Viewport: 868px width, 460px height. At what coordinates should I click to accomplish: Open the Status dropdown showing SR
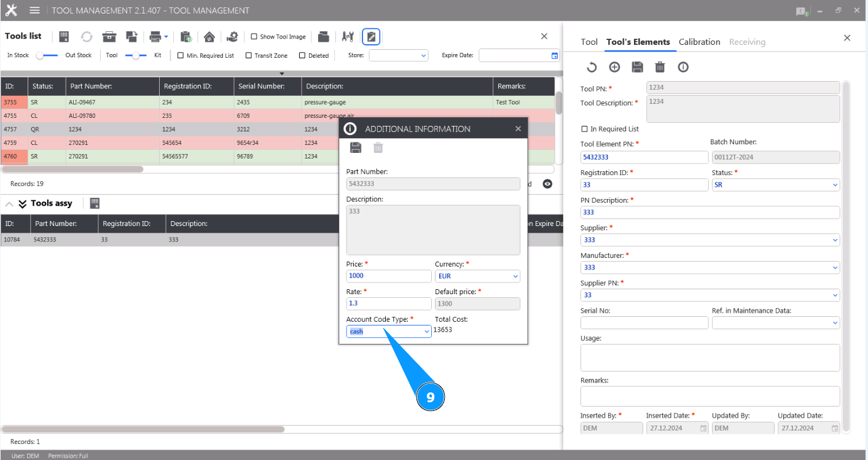[776, 184]
